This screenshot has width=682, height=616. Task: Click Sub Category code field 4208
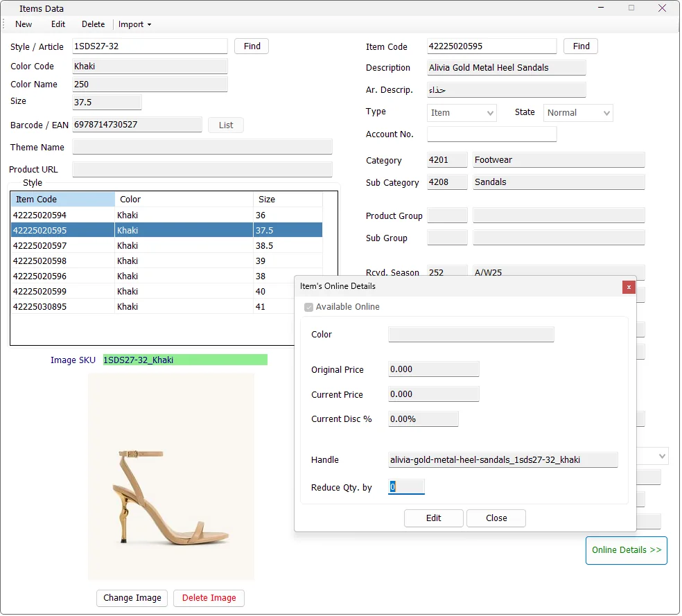(x=448, y=182)
